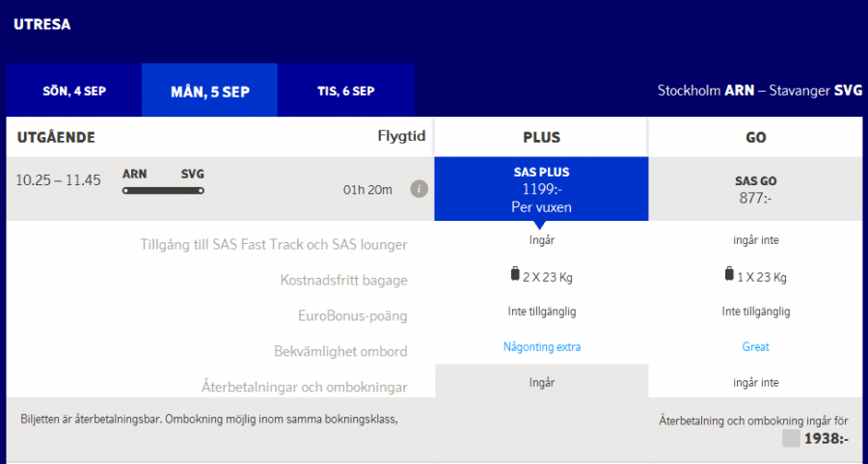Select the MÅN, 5 SEP date tab

click(x=209, y=92)
